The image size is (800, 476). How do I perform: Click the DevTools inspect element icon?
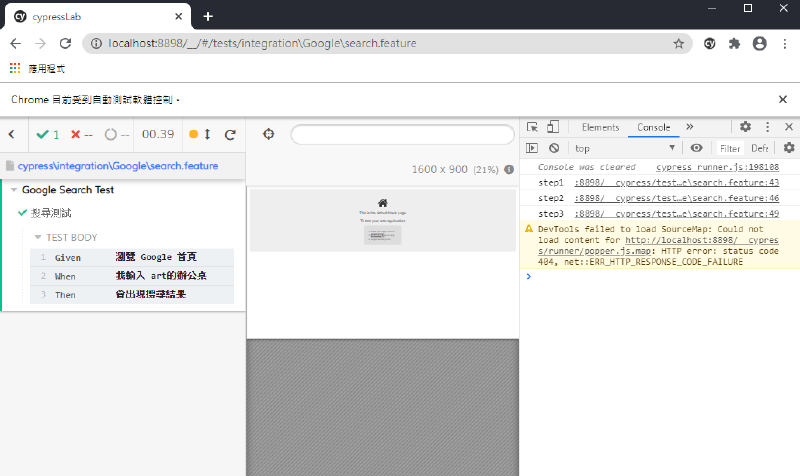[532, 127]
